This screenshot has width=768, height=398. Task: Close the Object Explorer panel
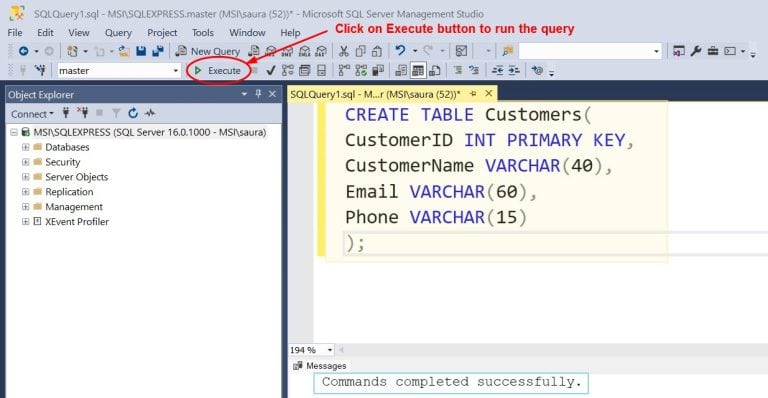(272, 94)
